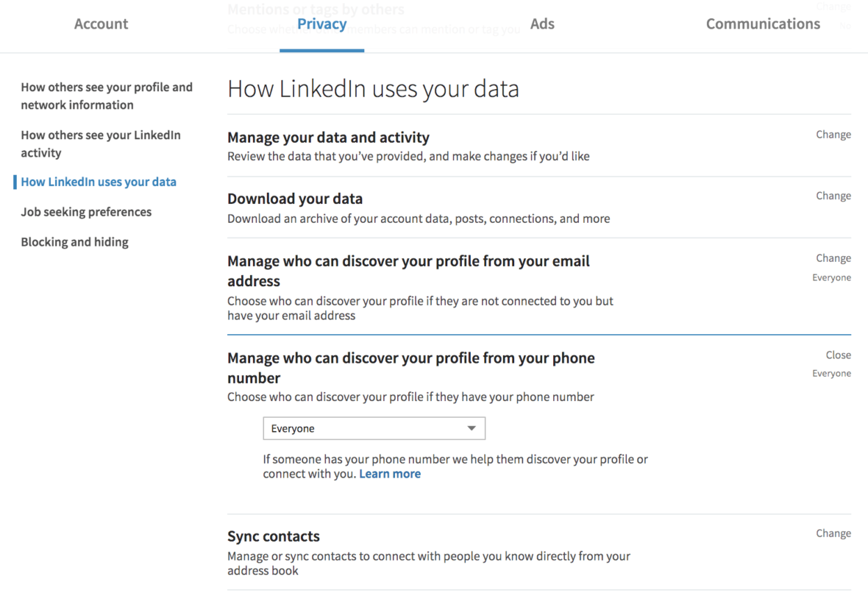The image size is (868, 596).
Task: Switch to the Account tab
Action: coord(101,23)
